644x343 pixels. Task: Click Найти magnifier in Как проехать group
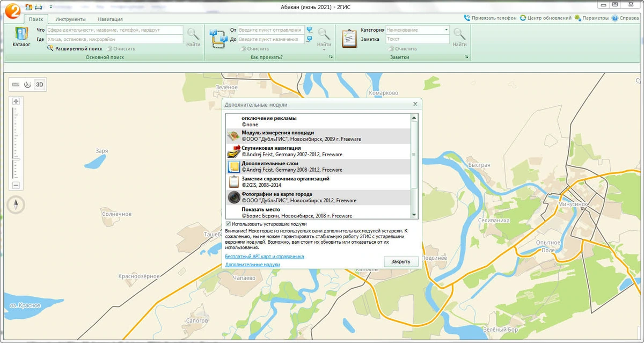[324, 37]
